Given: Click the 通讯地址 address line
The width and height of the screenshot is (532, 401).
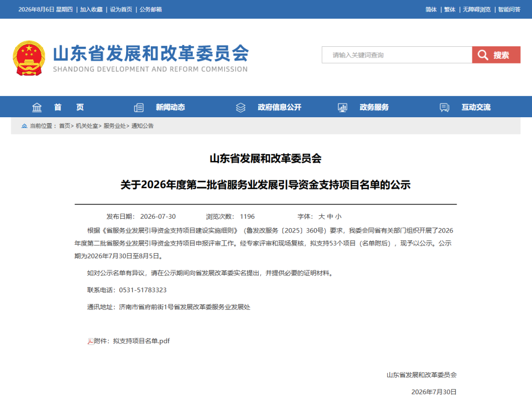Looking at the screenshot, I should 168,307.
